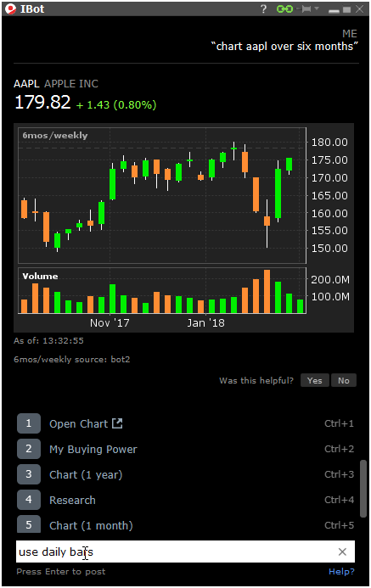The width and height of the screenshot is (371, 588).
Task: Click the 'chart aapl over six months' query text
Action: (284, 46)
